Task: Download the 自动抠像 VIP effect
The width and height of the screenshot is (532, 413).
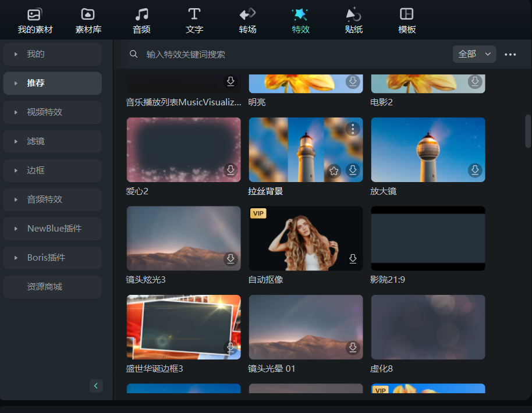Action: click(353, 259)
